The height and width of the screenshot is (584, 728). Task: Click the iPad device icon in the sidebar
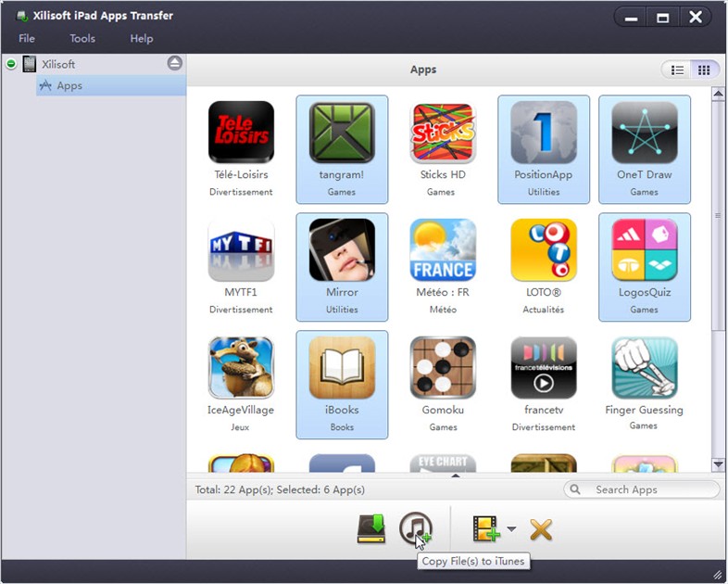pyautogui.click(x=30, y=64)
